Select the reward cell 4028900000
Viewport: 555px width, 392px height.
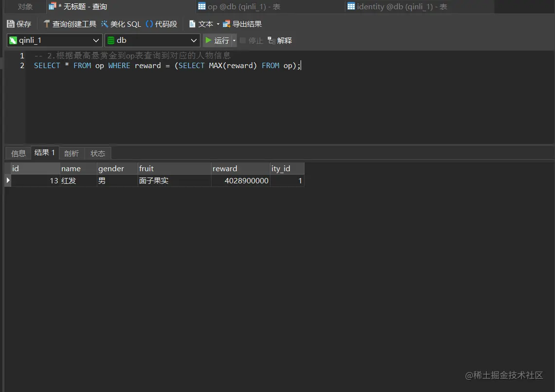(x=241, y=181)
